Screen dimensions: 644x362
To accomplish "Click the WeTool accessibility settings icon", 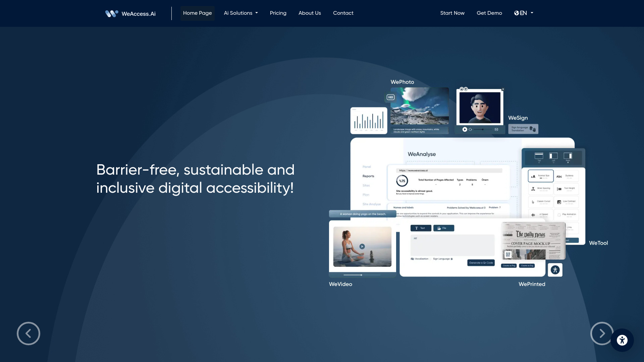I will point(555,269).
